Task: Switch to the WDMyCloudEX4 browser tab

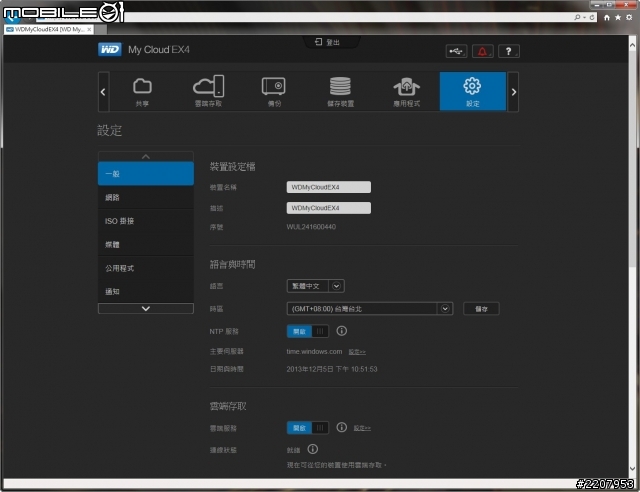Action: (49, 29)
